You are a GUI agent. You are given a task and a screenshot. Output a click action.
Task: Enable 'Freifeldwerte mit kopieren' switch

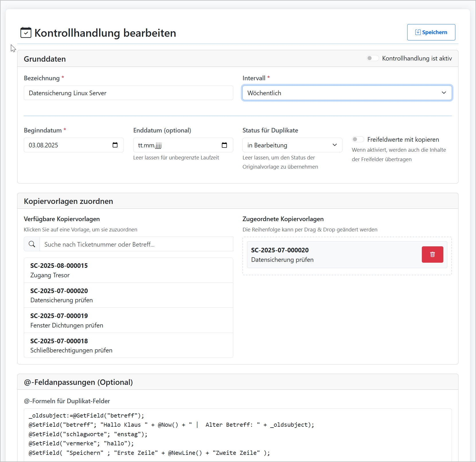358,139
